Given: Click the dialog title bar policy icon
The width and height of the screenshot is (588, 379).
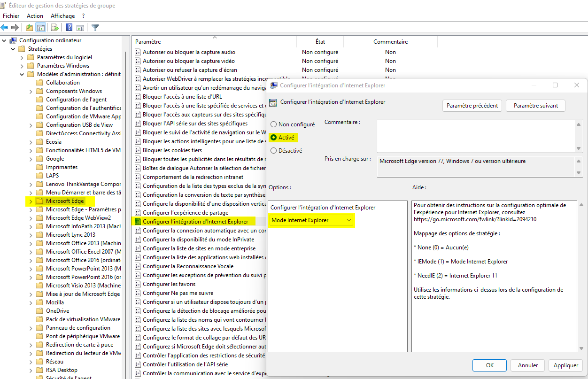Looking at the screenshot, I should click(273, 85).
